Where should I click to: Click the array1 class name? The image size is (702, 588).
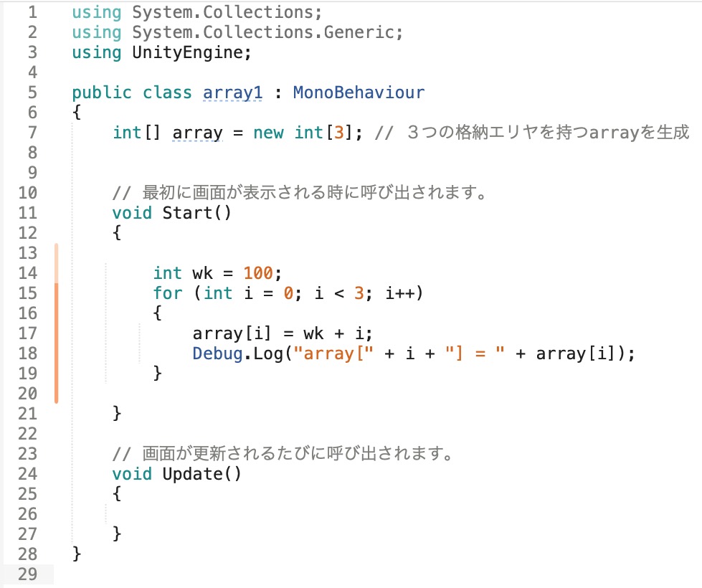click(x=233, y=93)
